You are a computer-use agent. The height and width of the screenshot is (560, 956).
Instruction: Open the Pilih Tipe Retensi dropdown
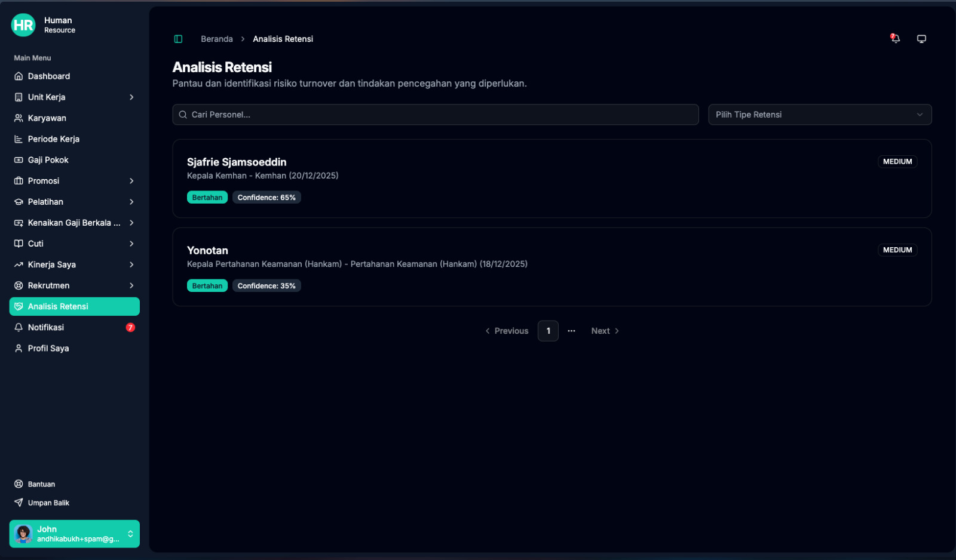tap(819, 115)
